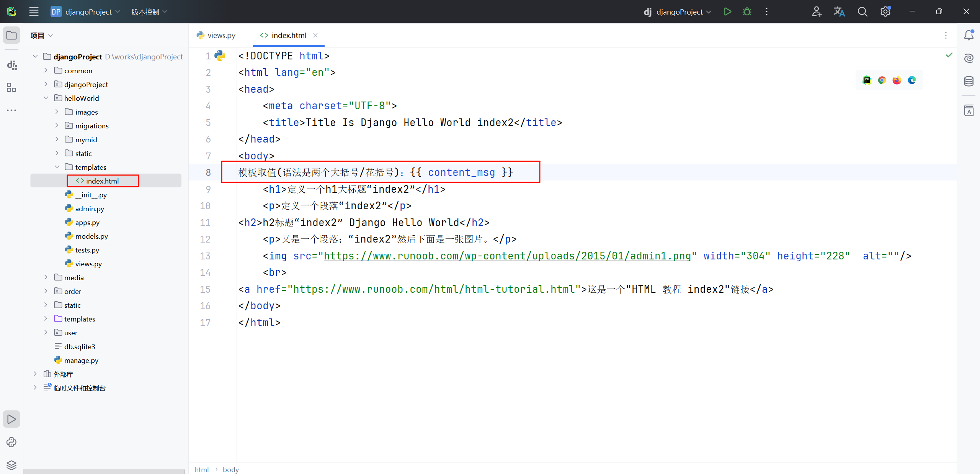Collapse helloWorld templates folder
This screenshot has height=474, width=980.
point(57,167)
